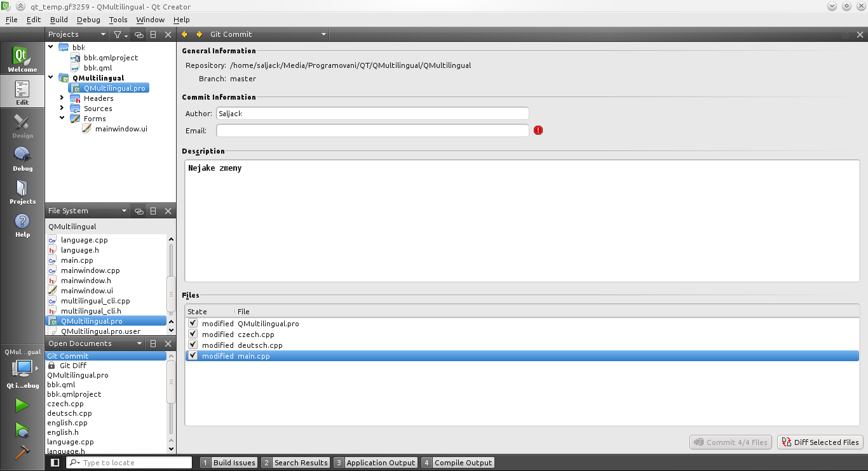The image size is (868, 471).
Task: Expand the Headers folder
Action: (x=62, y=98)
